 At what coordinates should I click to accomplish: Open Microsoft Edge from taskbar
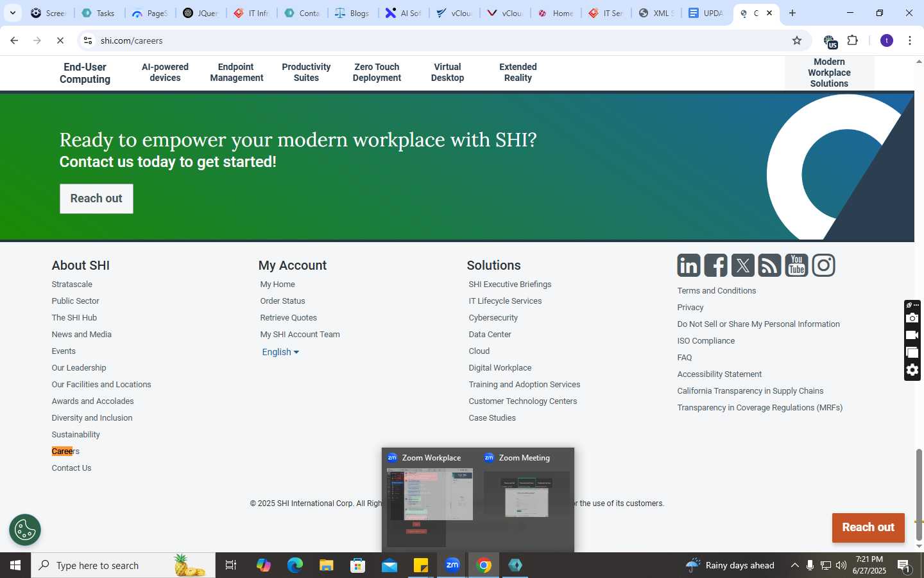pyautogui.click(x=295, y=565)
